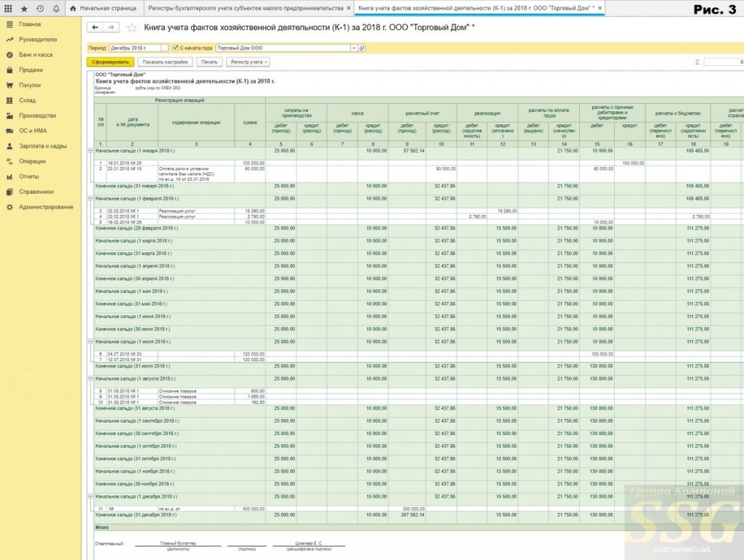
Task: Open period picker ellipsis button
Action: coord(164,48)
